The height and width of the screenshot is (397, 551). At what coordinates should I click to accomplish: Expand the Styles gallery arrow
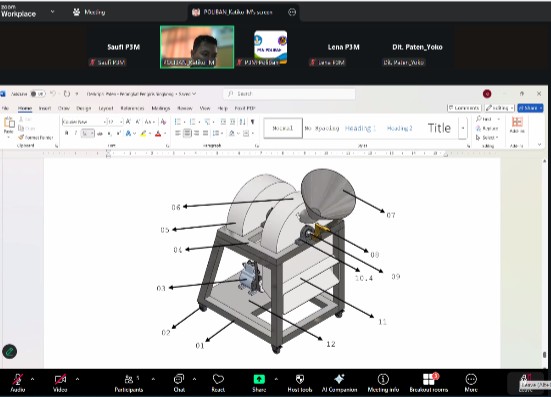(x=463, y=128)
